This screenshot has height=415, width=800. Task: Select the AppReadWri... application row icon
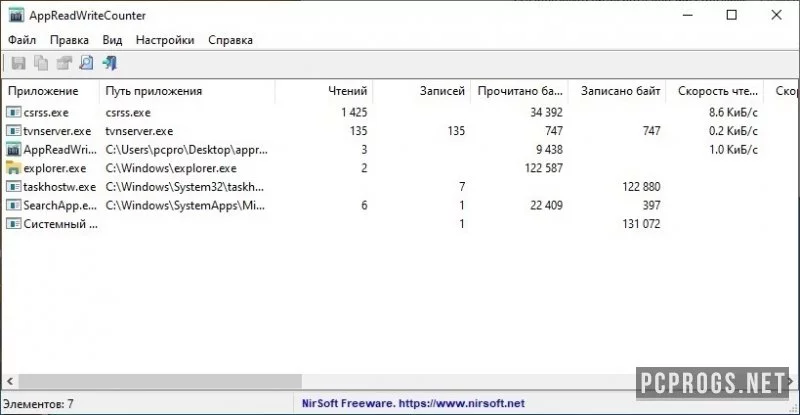pos(13,149)
